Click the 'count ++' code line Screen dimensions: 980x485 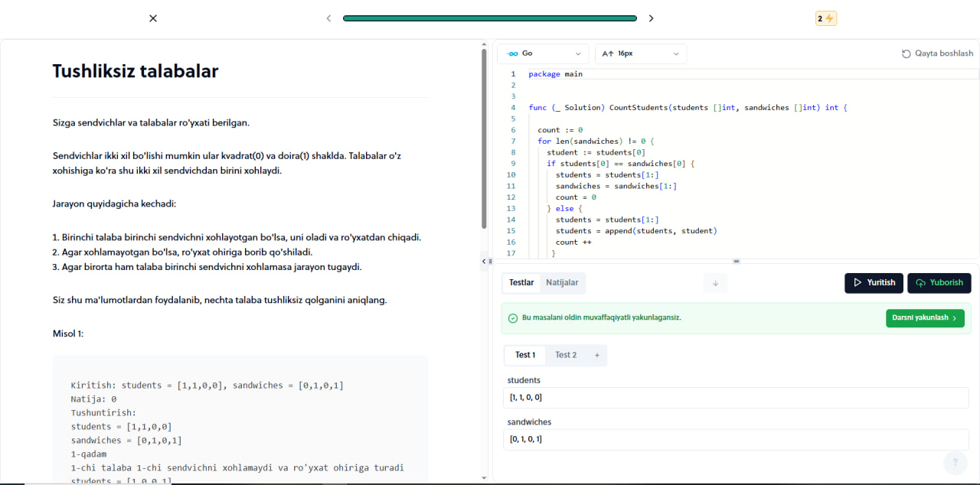click(x=573, y=242)
